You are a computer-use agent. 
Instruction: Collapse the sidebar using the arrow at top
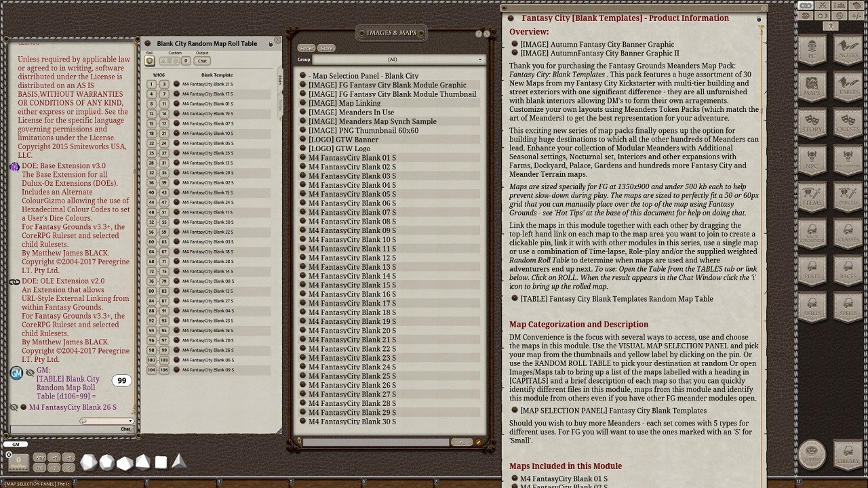(830, 26)
